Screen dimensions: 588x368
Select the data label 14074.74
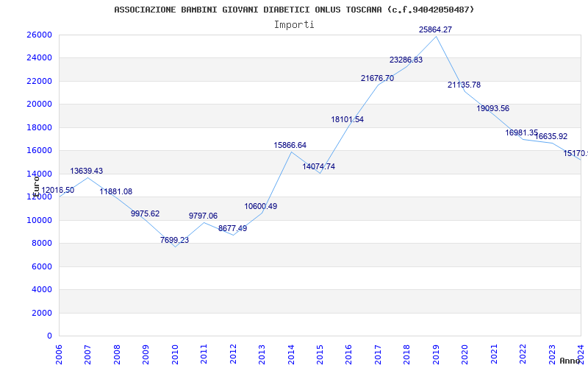coord(319,166)
